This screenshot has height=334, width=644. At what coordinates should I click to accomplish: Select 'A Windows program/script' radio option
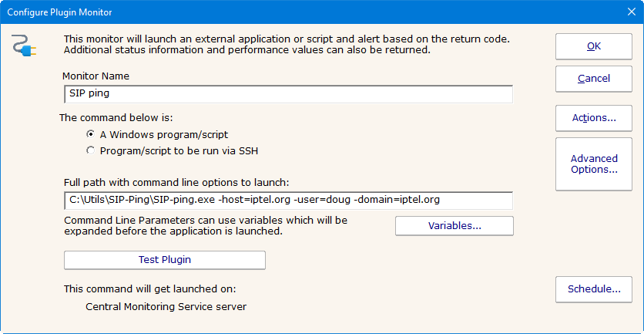pos(91,134)
